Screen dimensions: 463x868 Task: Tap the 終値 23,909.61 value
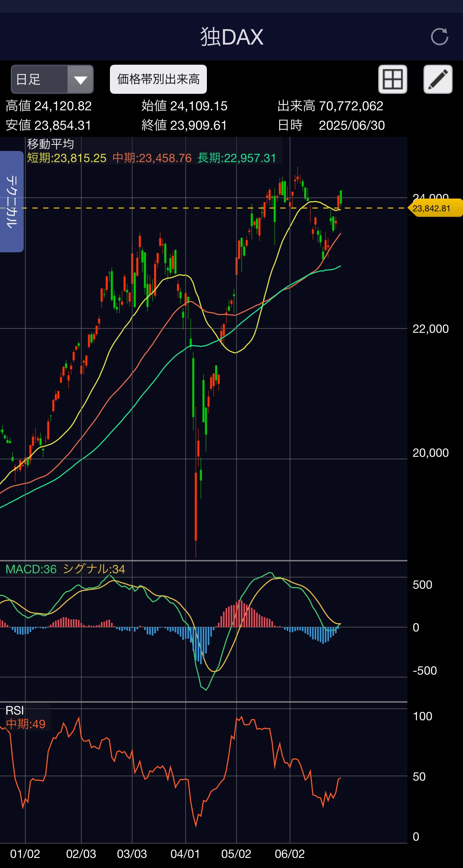(x=184, y=125)
